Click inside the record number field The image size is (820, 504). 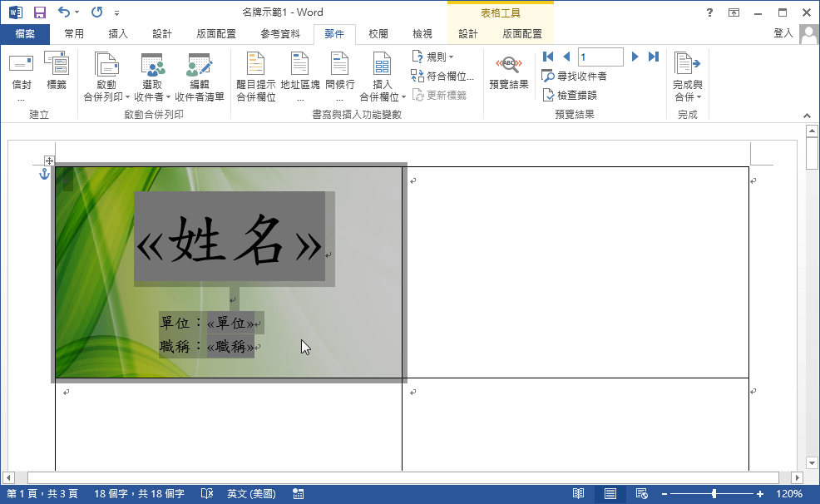(x=600, y=57)
